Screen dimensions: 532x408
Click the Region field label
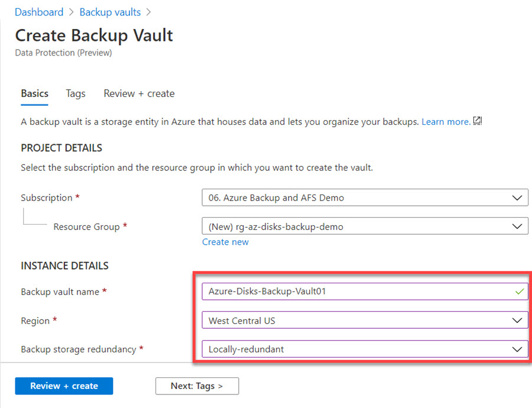point(35,320)
